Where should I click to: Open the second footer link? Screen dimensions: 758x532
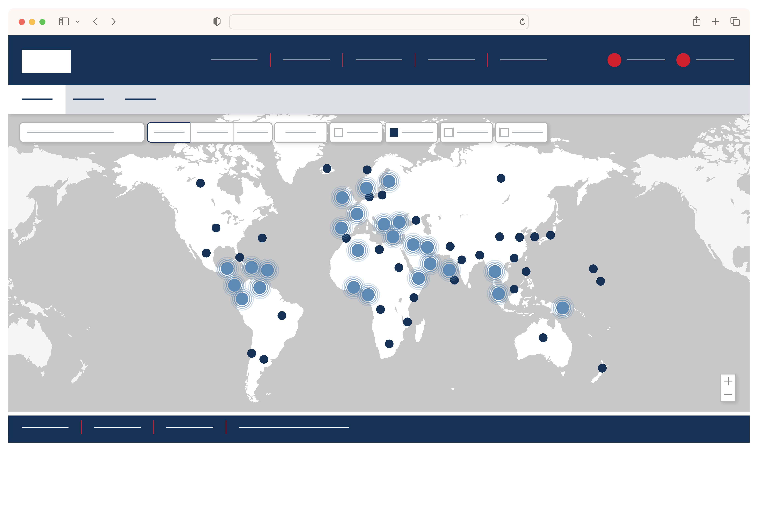pos(117,427)
